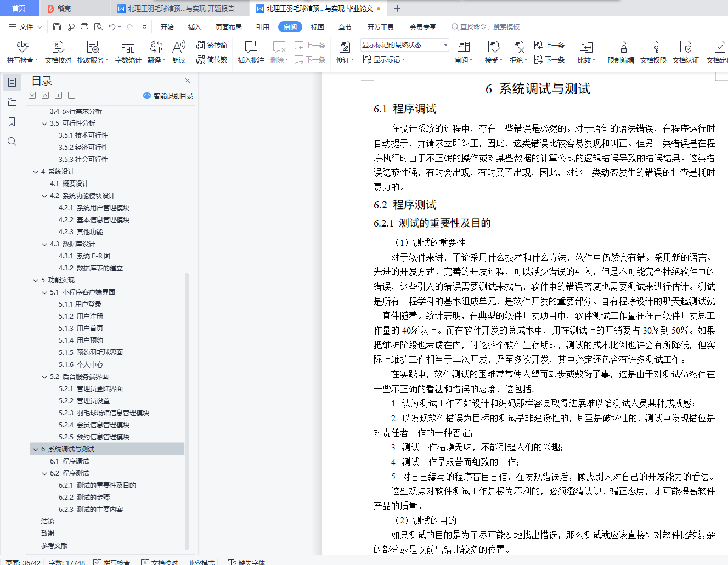Go to previous revision 上一条 beside 接受

[549, 45]
